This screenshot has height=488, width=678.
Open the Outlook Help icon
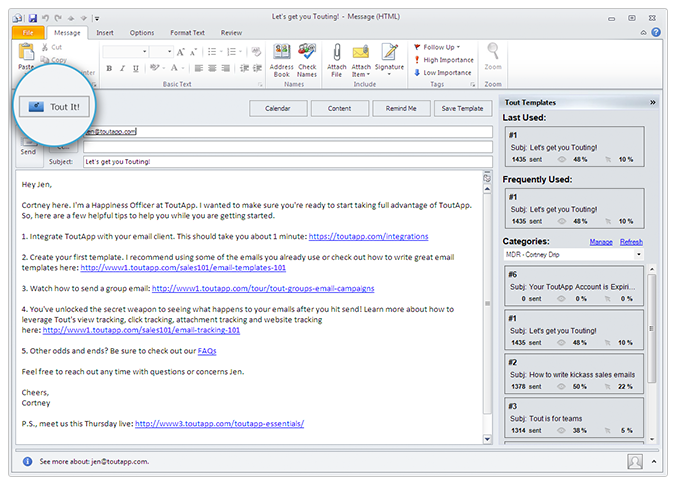[x=656, y=32]
